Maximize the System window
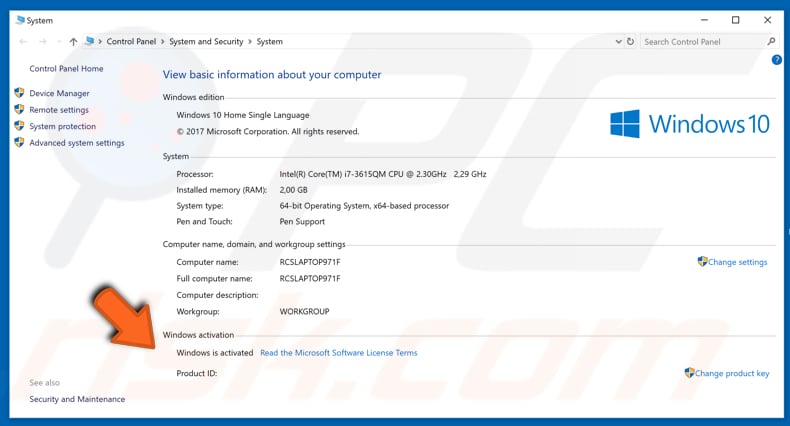The image size is (790, 426). [736, 20]
